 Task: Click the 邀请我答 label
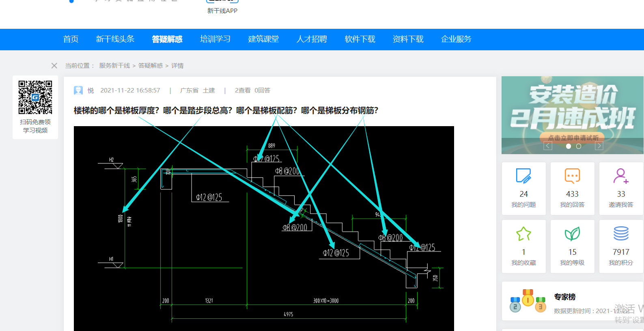point(621,205)
